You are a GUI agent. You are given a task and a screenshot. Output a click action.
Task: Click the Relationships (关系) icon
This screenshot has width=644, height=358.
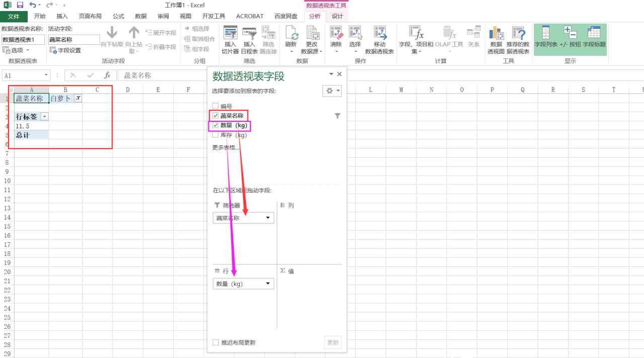473,38
